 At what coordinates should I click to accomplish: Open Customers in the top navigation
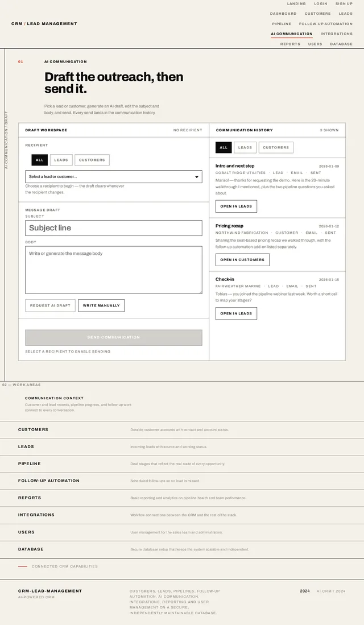point(317,14)
